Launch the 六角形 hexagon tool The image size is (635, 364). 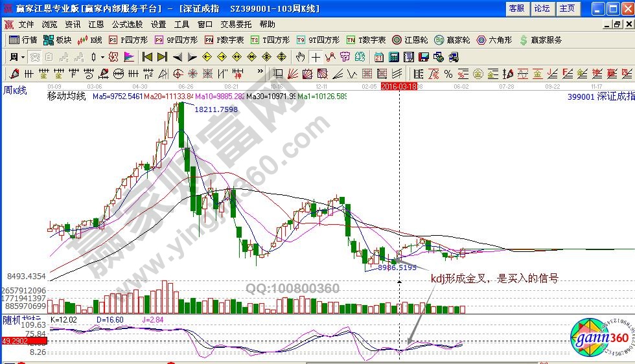tap(494, 40)
